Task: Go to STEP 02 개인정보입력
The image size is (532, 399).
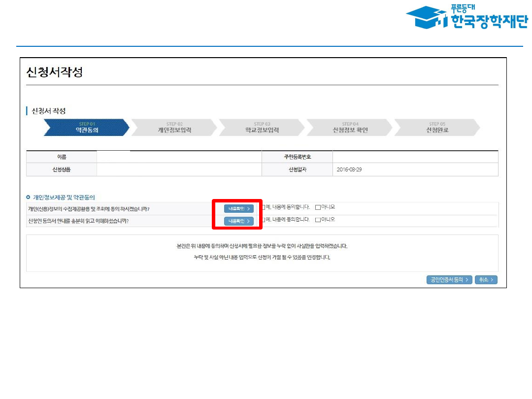Action: [x=174, y=128]
